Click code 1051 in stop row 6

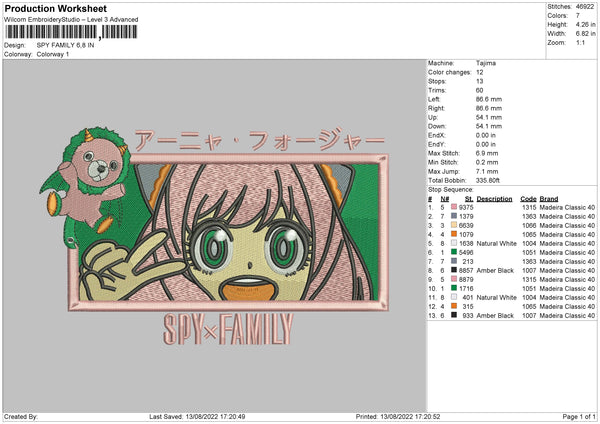pos(529,253)
